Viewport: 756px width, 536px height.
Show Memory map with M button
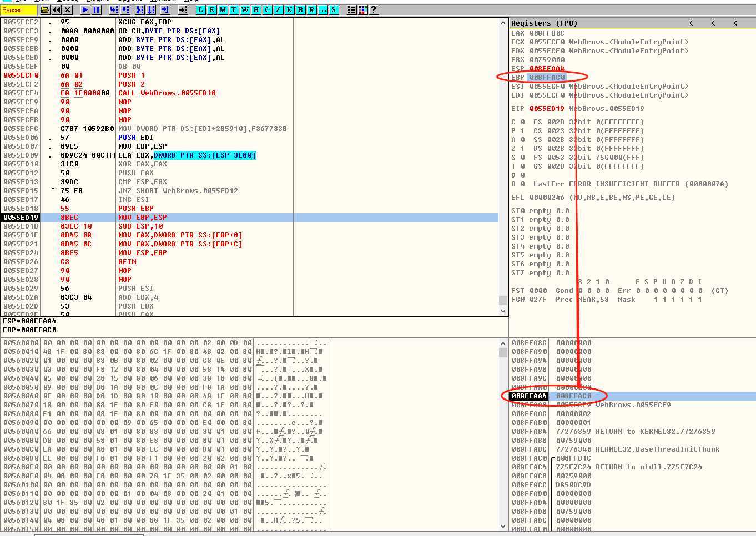pyautogui.click(x=223, y=10)
